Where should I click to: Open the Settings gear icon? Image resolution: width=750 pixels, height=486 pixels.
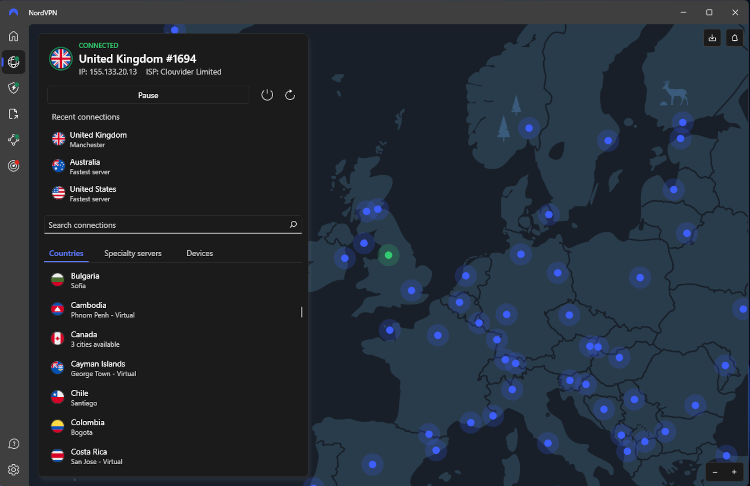13,470
